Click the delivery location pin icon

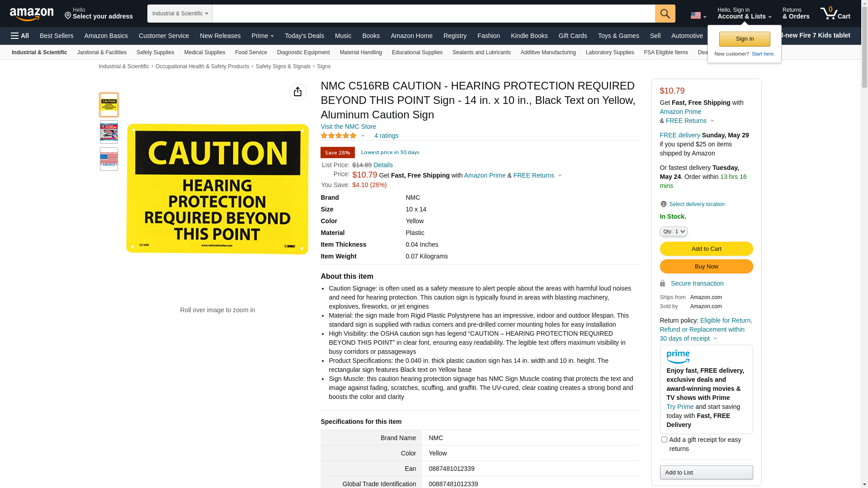tap(663, 204)
